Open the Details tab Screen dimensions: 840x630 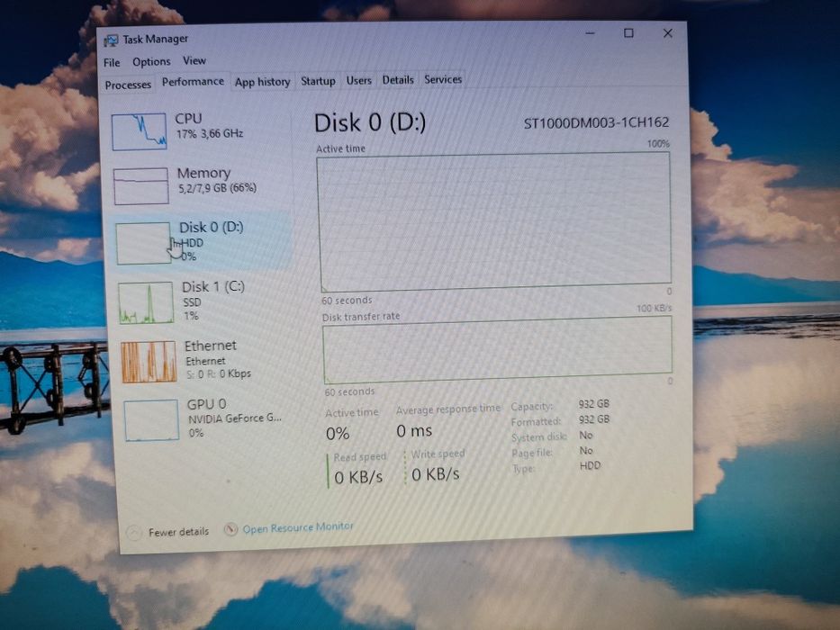(398, 80)
